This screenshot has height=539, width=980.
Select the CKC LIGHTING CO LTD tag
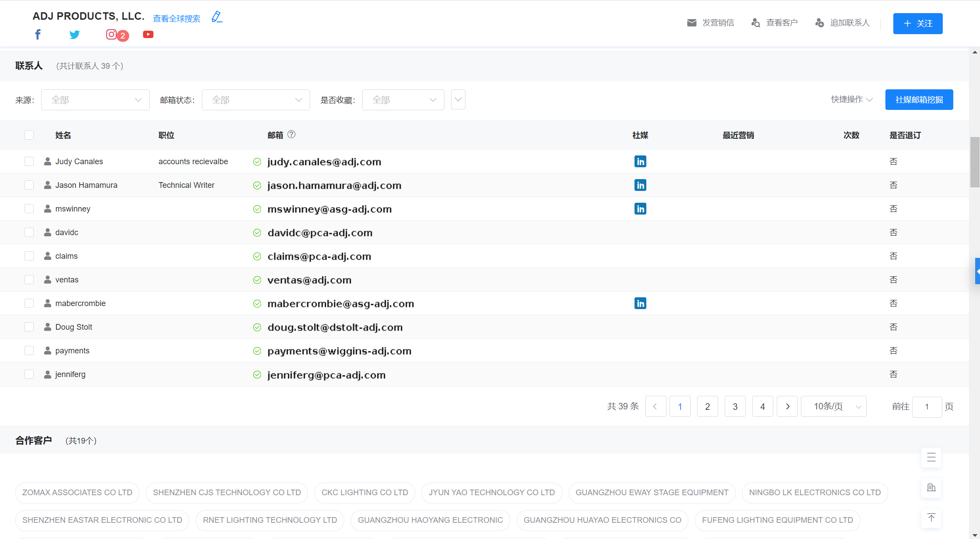click(x=365, y=493)
